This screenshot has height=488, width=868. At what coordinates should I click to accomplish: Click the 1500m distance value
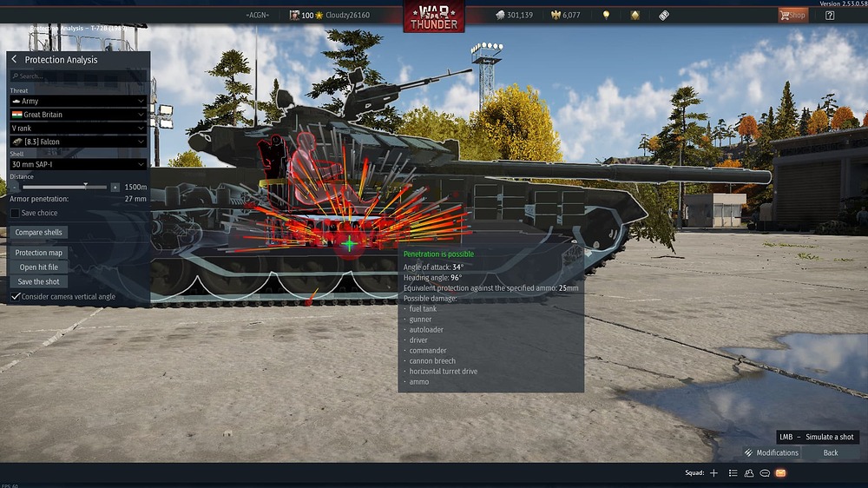pos(135,188)
